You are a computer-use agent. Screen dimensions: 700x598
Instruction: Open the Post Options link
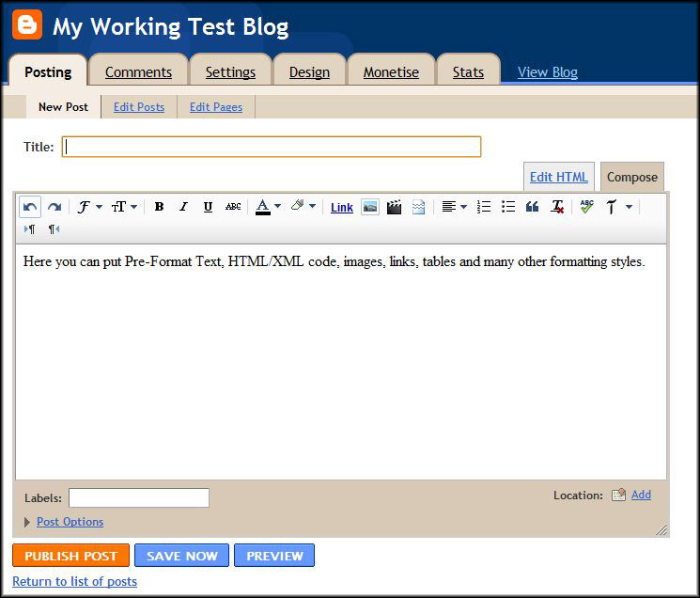(70, 522)
